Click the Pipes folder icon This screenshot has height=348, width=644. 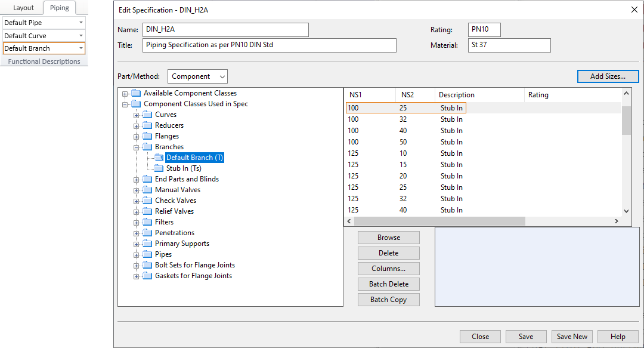pyautogui.click(x=147, y=254)
